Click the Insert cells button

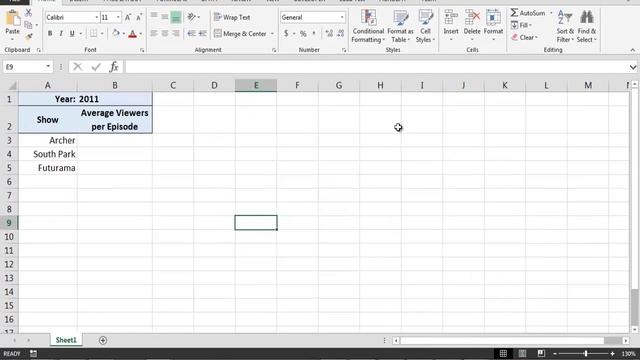tap(451, 25)
